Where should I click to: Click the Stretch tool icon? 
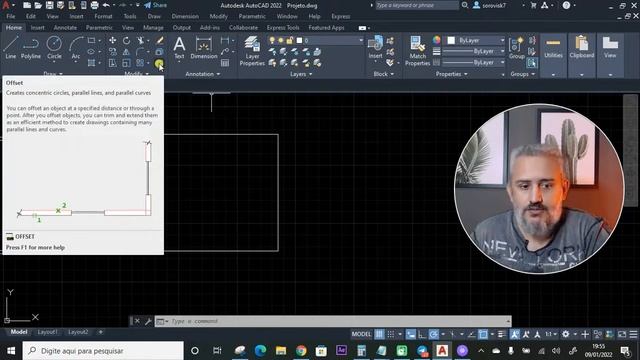click(112, 63)
